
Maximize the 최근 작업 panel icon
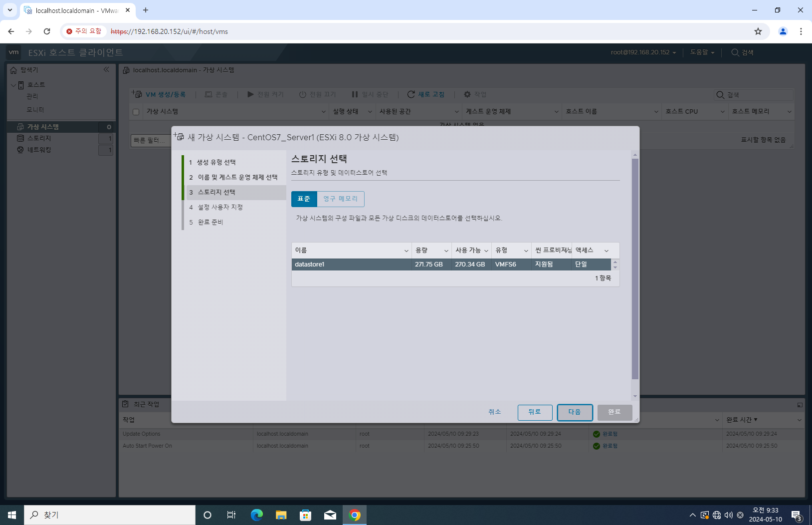pyautogui.click(x=800, y=405)
